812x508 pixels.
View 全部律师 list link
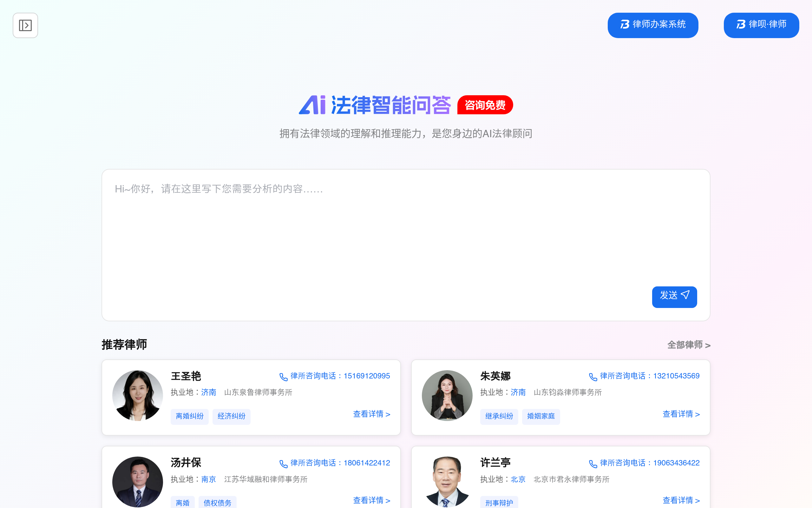[689, 345]
